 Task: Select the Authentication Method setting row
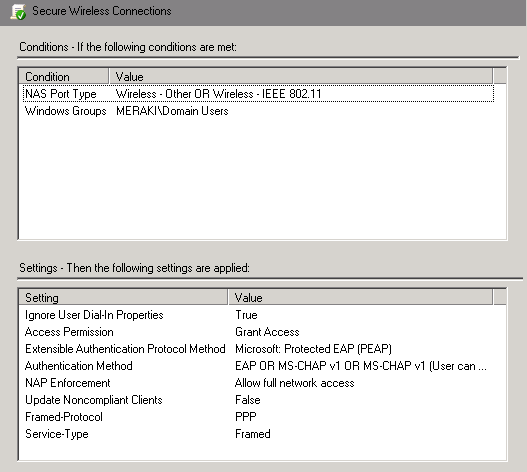coord(262,366)
